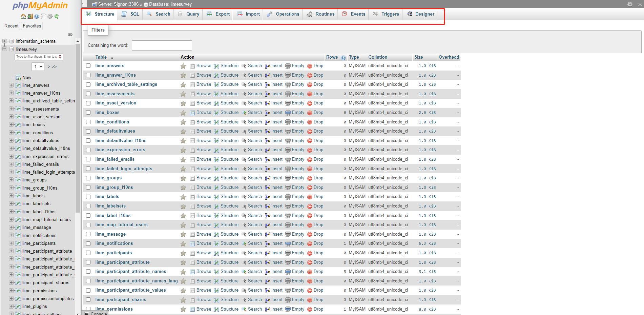
Task: Check lime_labelsets row checkbox
Action: tap(88, 206)
